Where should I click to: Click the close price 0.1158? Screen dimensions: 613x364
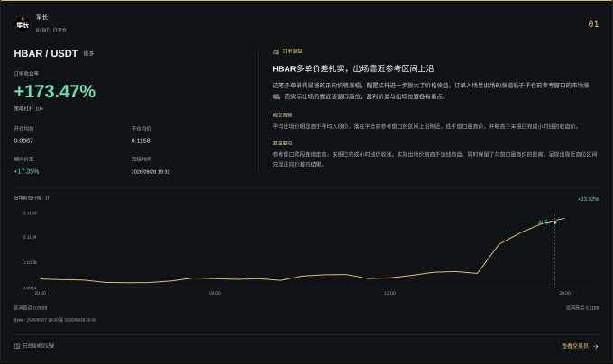pos(141,141)
